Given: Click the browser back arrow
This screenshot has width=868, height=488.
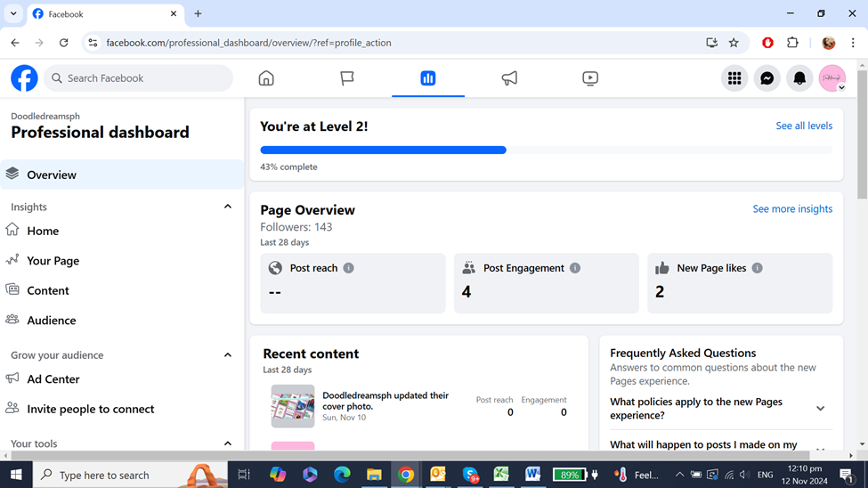Looking at the screenshot, I should pos(15,43).
